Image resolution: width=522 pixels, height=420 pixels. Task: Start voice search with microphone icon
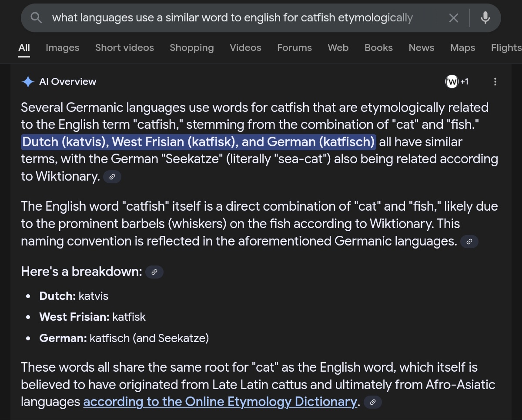tap(485, 18)
